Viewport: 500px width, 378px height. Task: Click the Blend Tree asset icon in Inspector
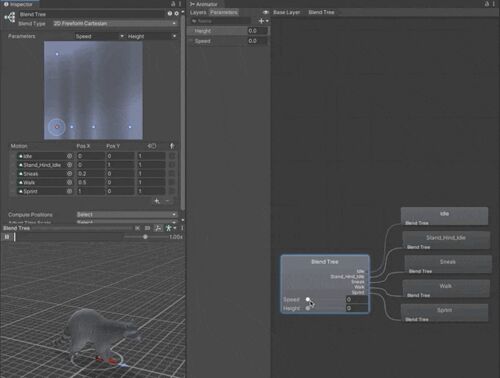click(x=10, y=18)
